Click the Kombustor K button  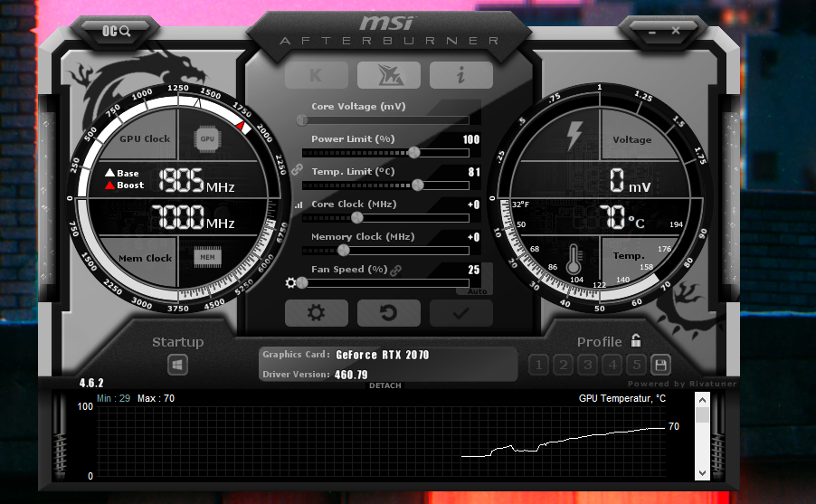(x=317, y=75)
